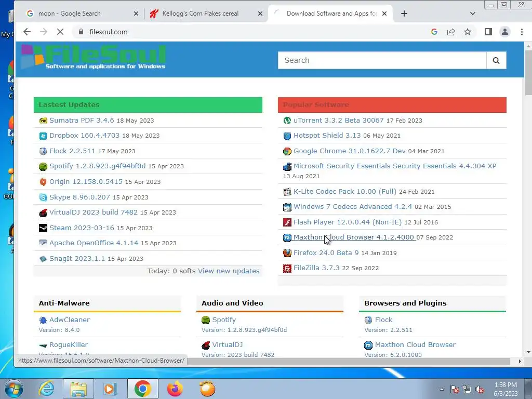Open the muted volume tray icon

480,390
